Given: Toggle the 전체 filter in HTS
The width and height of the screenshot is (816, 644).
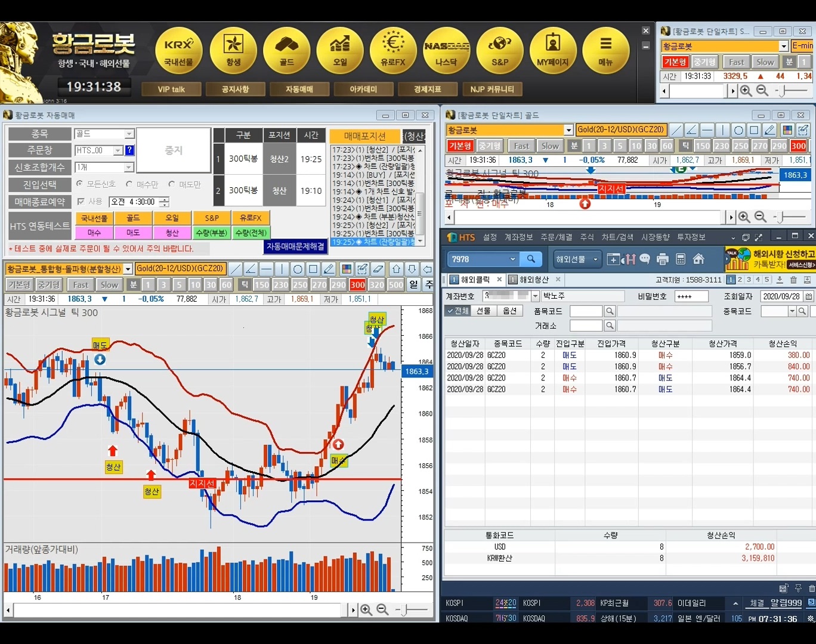Looking at the screenshot, I should (458, 311).
